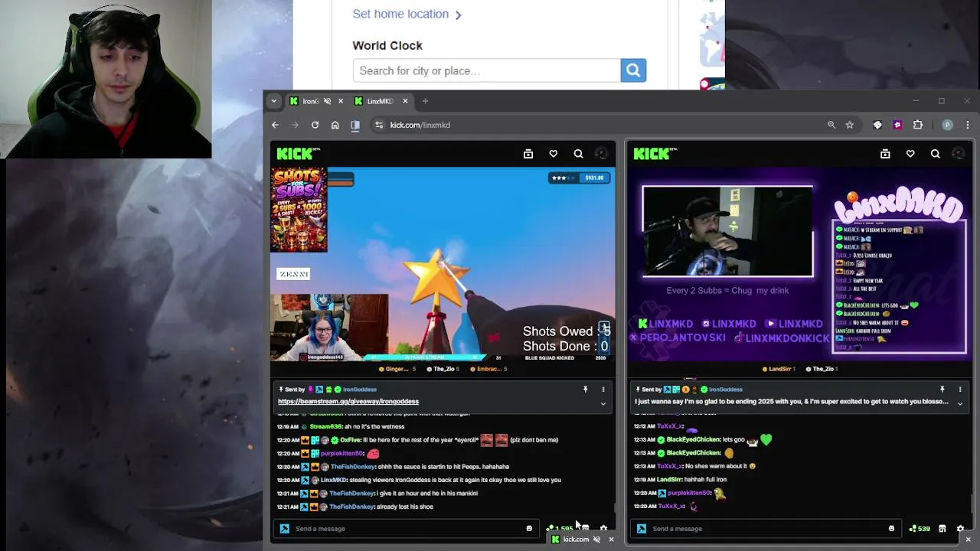
Task: Open the browser profile avatar
Action: (947, 125)
